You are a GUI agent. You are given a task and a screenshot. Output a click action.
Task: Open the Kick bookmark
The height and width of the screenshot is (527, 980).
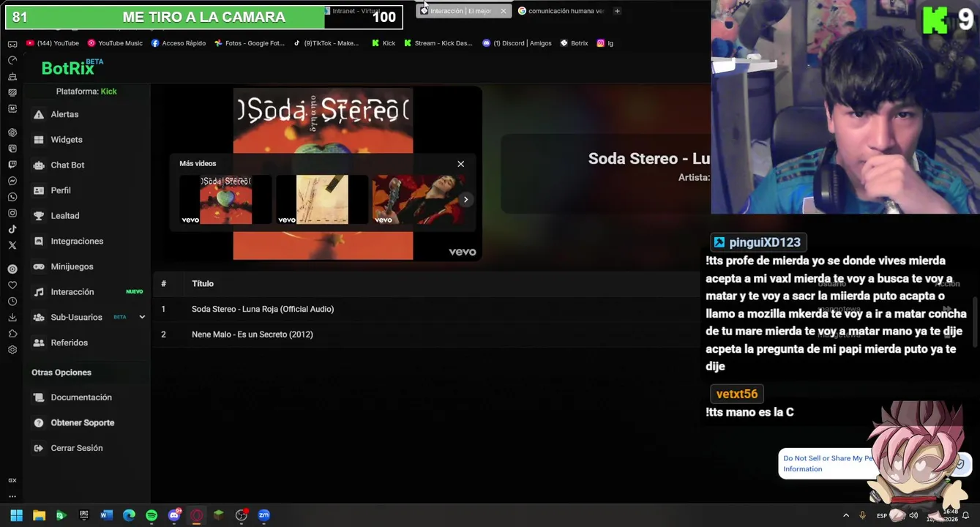[384, 43]
